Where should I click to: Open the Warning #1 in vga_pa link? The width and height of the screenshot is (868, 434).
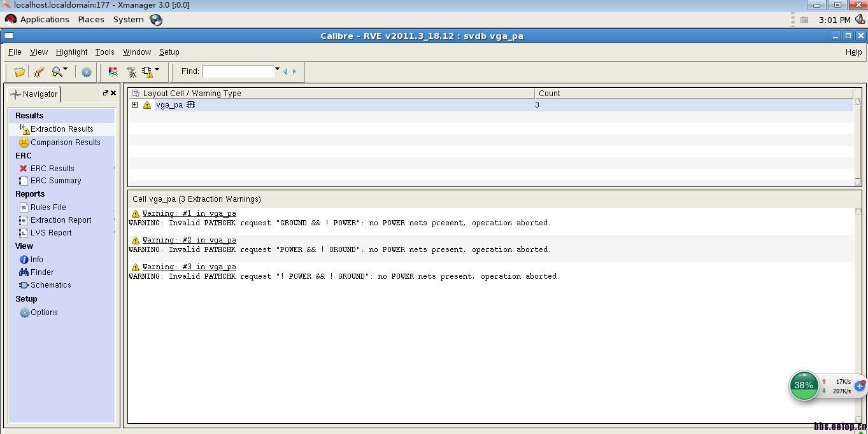[189, 214]
